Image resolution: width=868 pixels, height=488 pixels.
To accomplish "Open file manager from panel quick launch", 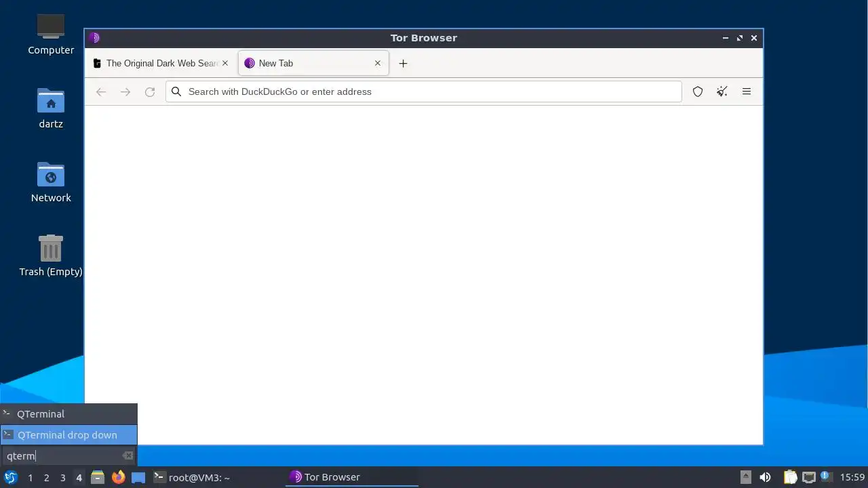I will pyautogui.click(x=98, y=477).
